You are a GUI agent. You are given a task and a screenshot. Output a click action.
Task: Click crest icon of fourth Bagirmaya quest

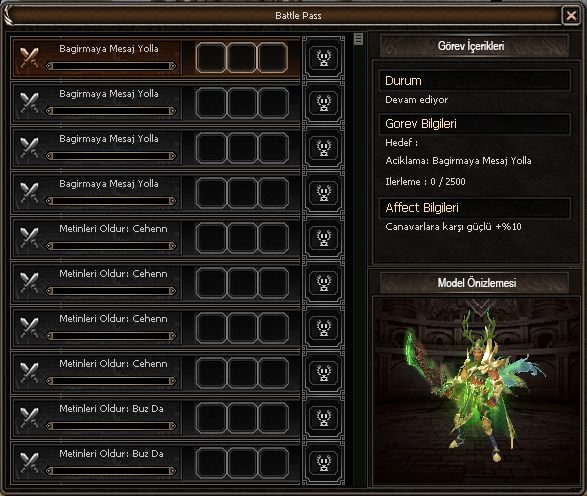[x=323, y=193]
